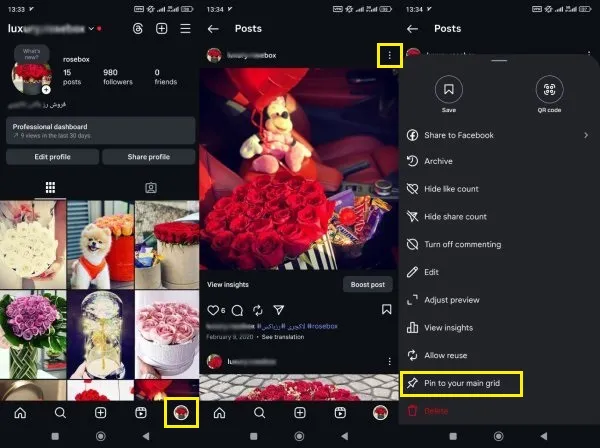Tap Share profile button

tap(149, 157)
